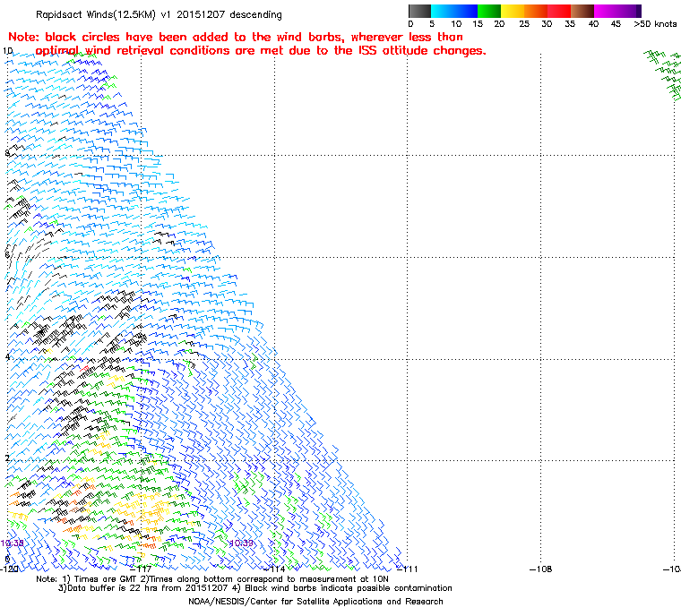
Task: Click the title text "Rapidscat Winds(12.5KM) v1 20151207 descending"
Action: tap(159, 14)
